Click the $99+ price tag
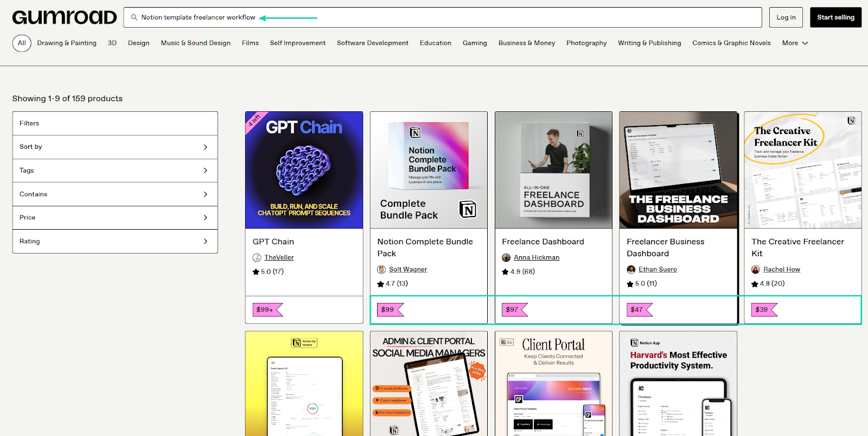The height and width of the screenshot is (436, 868). [x=267, y=309]
